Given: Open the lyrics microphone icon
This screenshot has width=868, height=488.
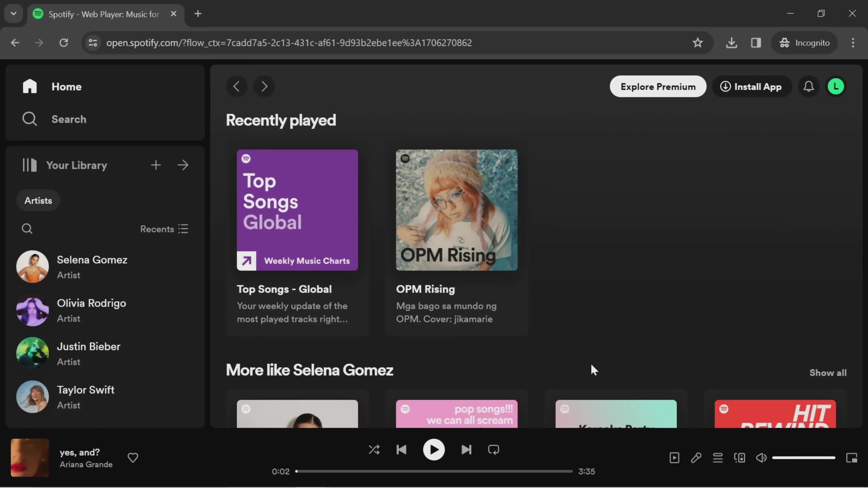Looking at the screenshot, I should (696, 458).
